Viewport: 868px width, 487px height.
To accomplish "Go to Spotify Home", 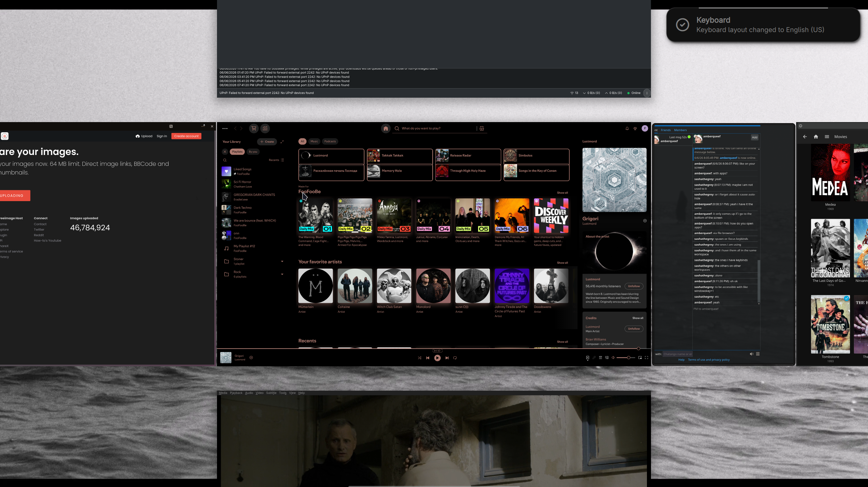I will 386,129.
